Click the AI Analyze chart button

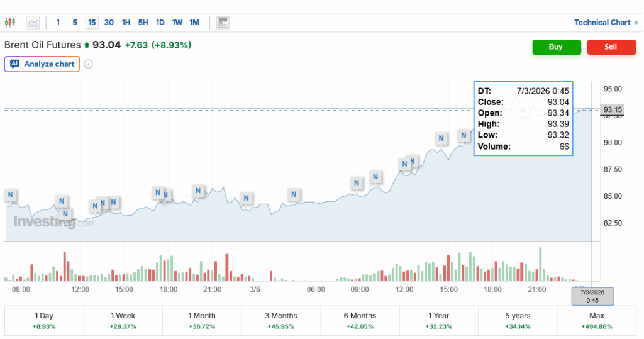(x=42, y=64)
